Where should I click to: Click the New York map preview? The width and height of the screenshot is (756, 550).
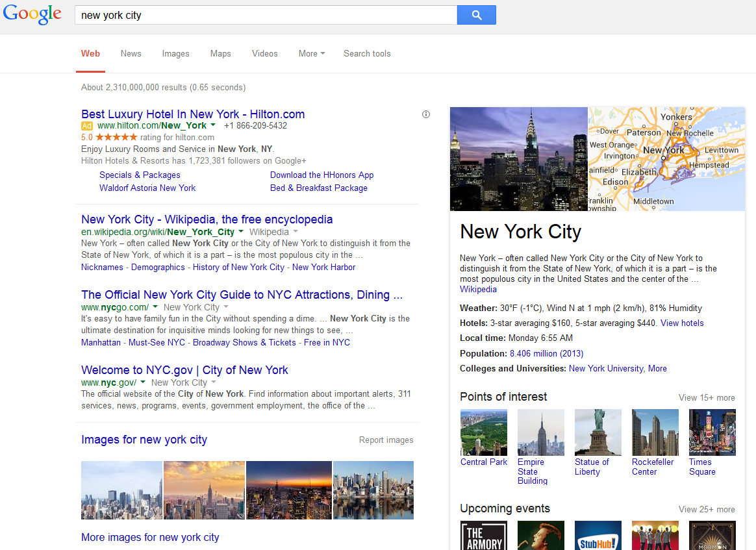[x=666, y=159]
